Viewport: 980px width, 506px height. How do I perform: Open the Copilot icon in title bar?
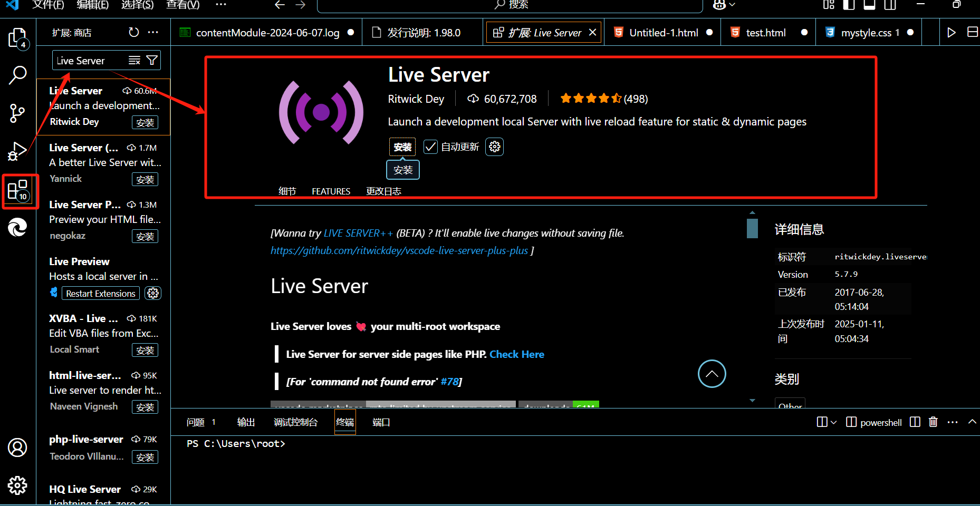(x=719, y=5)
